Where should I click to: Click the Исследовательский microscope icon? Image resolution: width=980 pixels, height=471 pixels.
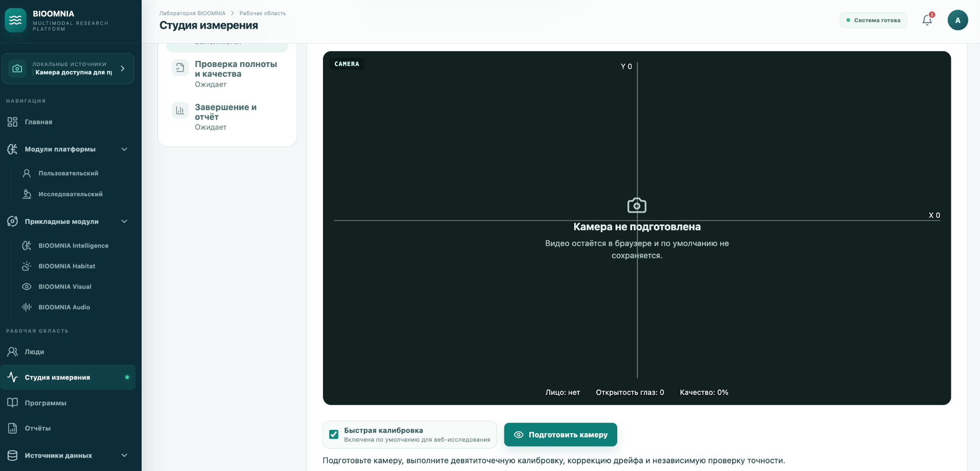27,194
